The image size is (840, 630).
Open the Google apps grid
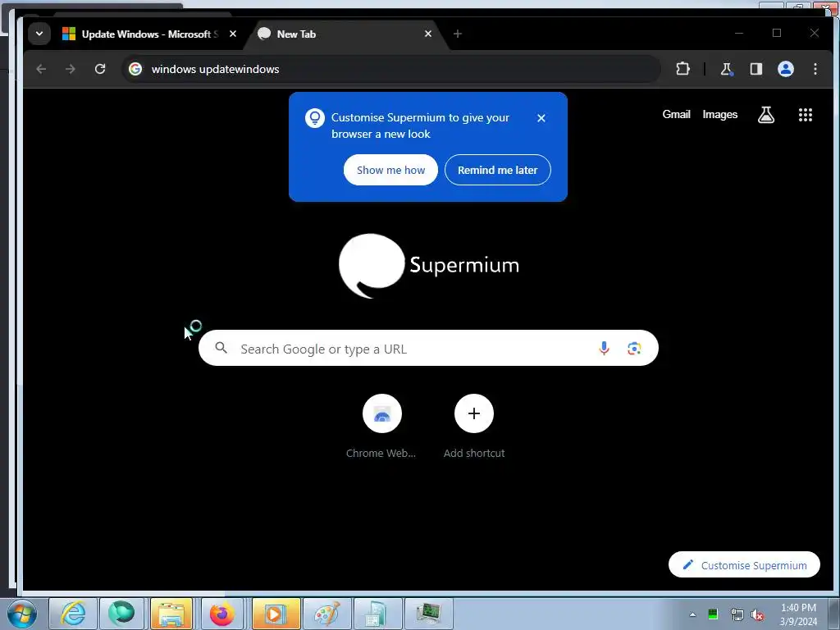pyautogui.click(x=806, y=115)
